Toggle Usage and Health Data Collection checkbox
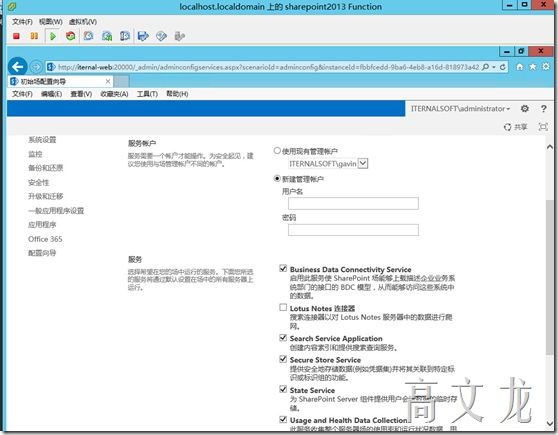Viewport: 558px width, 435px height. (283, 419)
